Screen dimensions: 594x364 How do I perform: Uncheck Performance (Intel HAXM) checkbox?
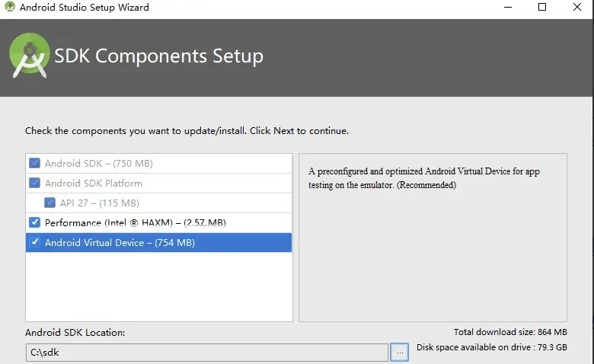34,222
